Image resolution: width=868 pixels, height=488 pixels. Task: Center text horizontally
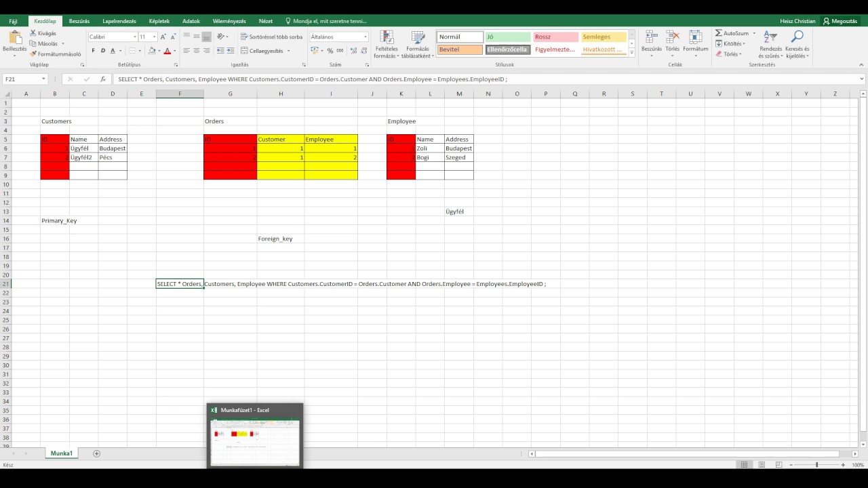(x=197, y=51)
